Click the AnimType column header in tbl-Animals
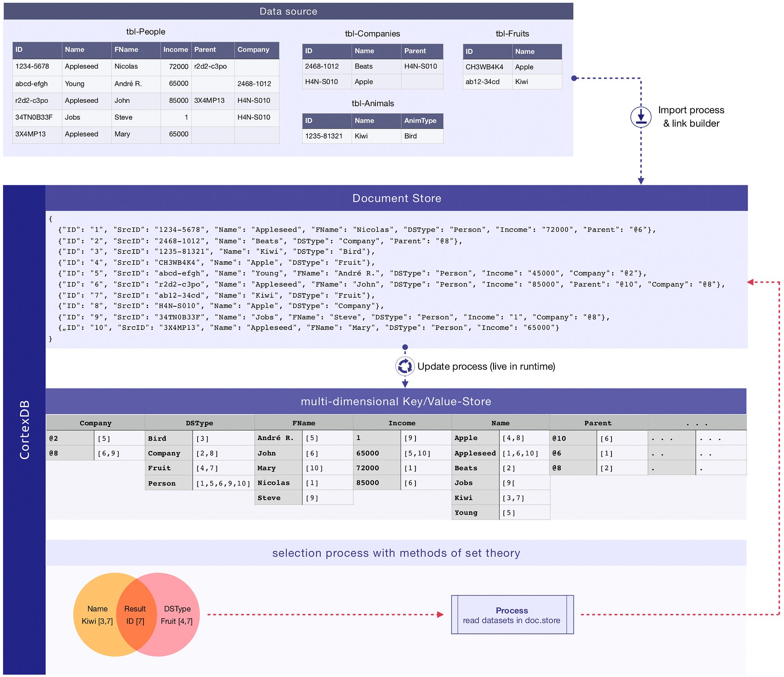 coord(420,121)
